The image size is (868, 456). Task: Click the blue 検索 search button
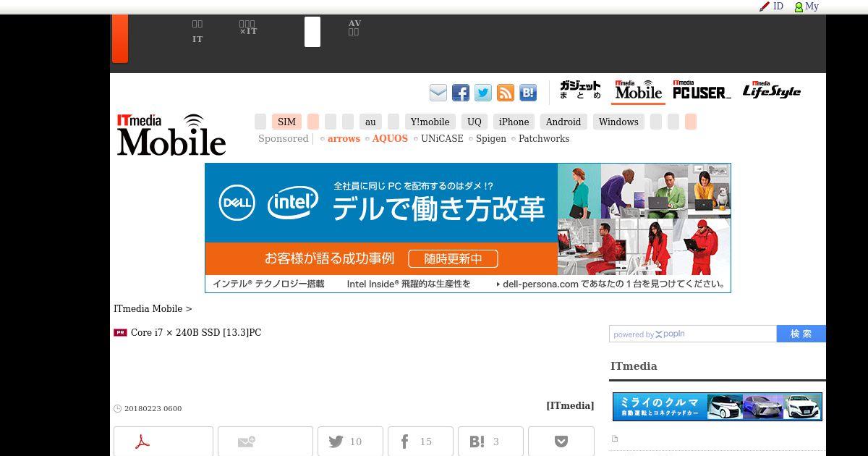(801, 334)
